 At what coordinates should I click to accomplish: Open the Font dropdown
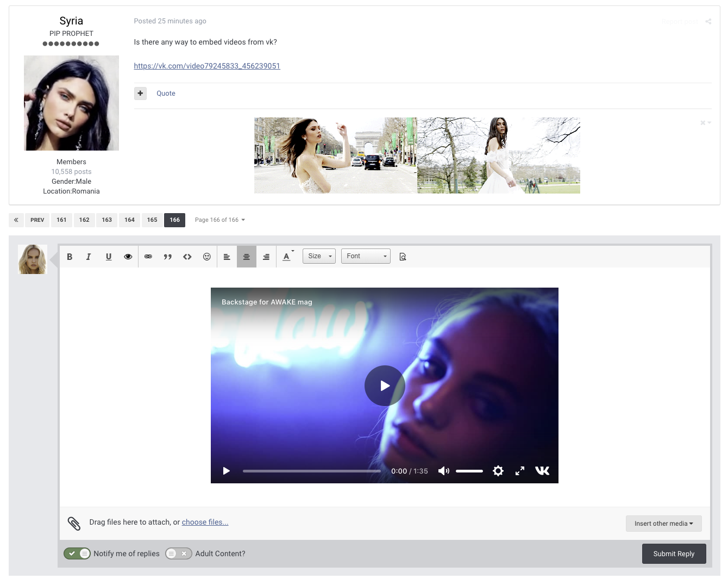click(x=366, y=256)
